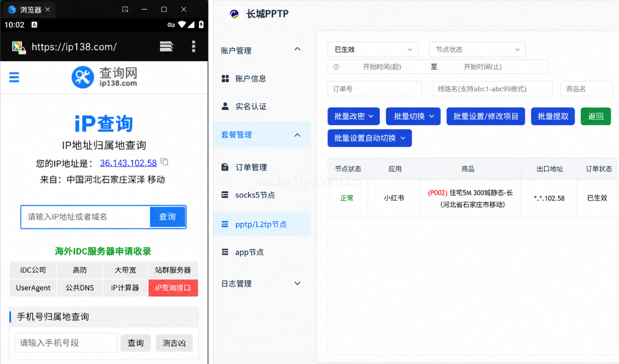The image size is (619, 364).
Task: Click the 正常 node status cell
Action: 347,198
